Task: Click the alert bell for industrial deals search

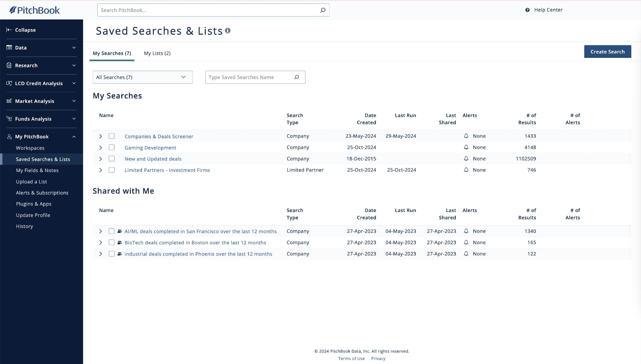Action: pyautogui.click(x=466, y=253)
